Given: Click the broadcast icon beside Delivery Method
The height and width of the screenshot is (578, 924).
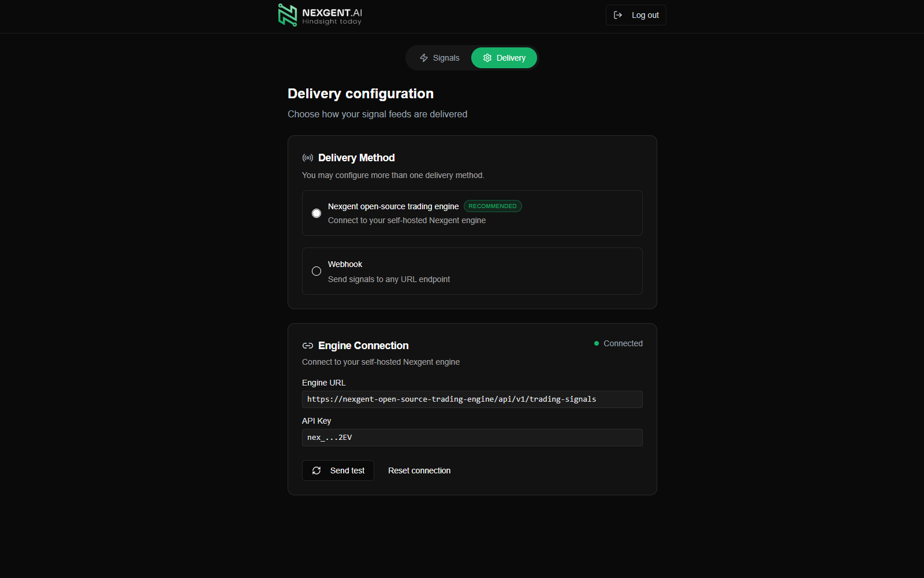Looking at the screenshot, I should [x=308, y=158].
